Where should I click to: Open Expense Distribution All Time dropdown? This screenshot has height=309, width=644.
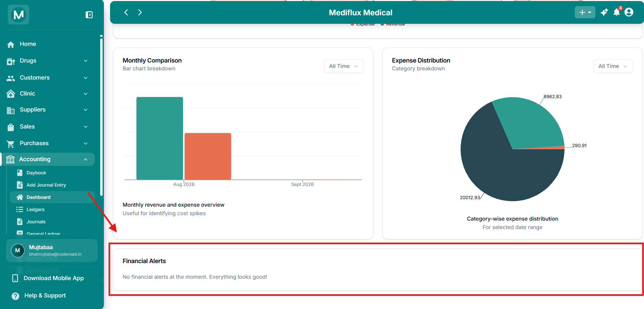(x=613, y=66)
